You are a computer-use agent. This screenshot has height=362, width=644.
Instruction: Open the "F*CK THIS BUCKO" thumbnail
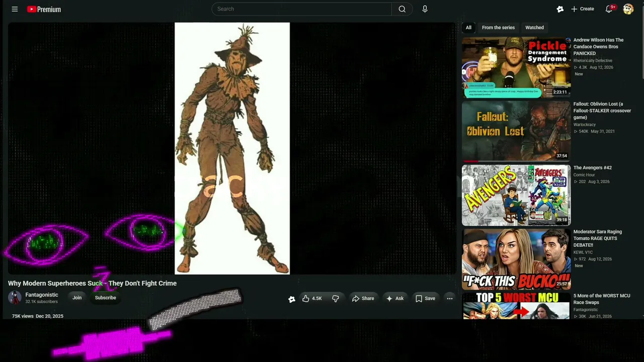(x=516, y=259)
